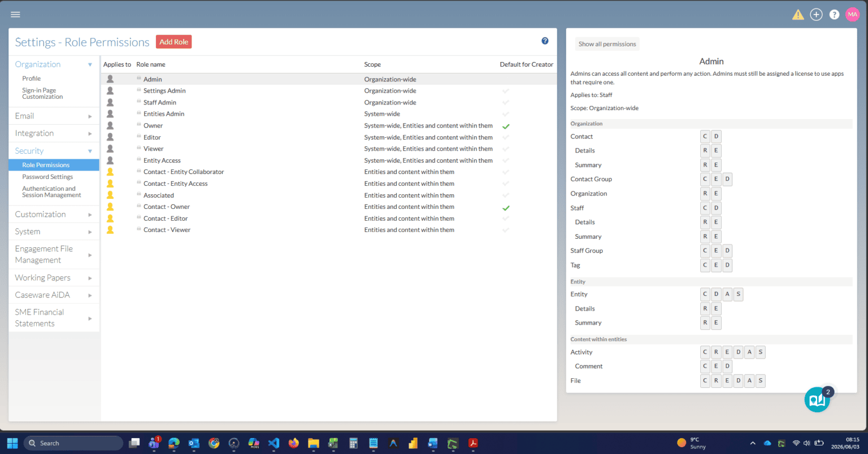Toggle Default for Creator check on Owner row

tap(506, 126)
